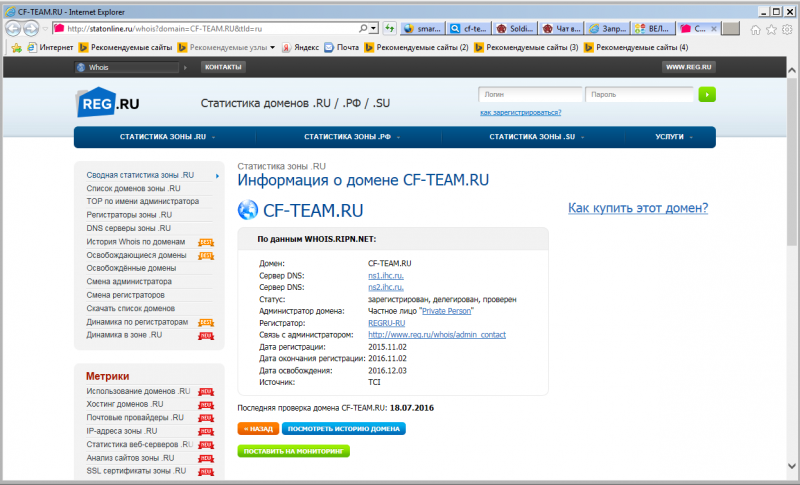Click the page vertical scrollbar down arrow
Viewport: 800px width, 485px height.
(x=791, y=466)
